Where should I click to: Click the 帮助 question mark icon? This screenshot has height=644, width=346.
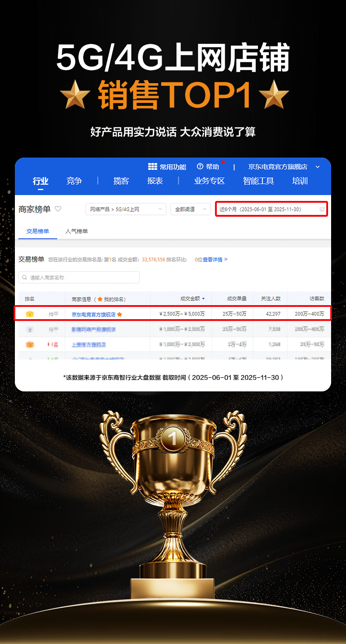tap(200, 166)
